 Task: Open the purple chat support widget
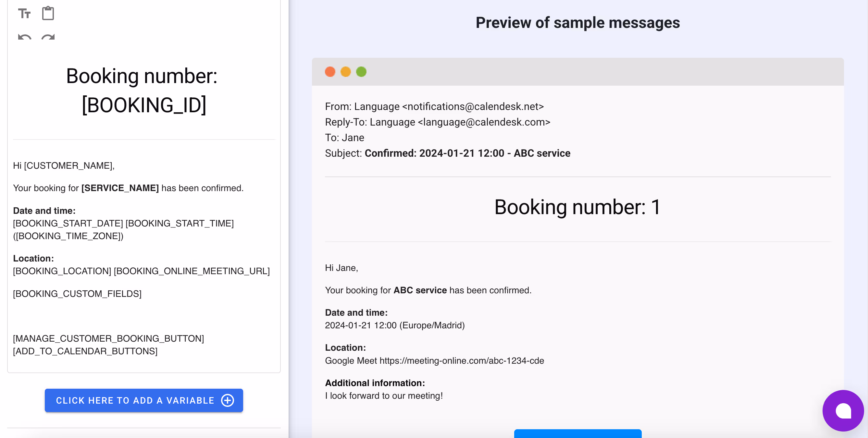tap(843, 411)
